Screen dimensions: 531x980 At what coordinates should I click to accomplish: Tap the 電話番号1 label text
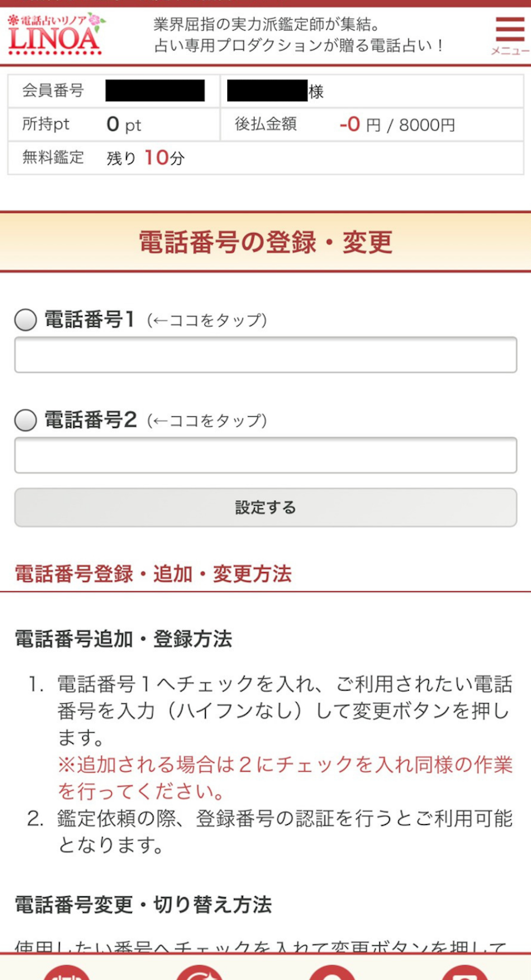pos(89,320)
